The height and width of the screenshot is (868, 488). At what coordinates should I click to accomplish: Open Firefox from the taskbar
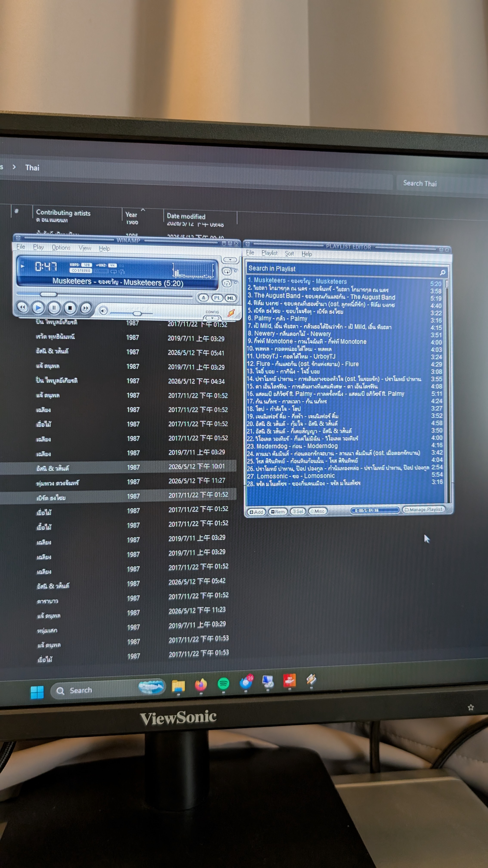(201, 684)
